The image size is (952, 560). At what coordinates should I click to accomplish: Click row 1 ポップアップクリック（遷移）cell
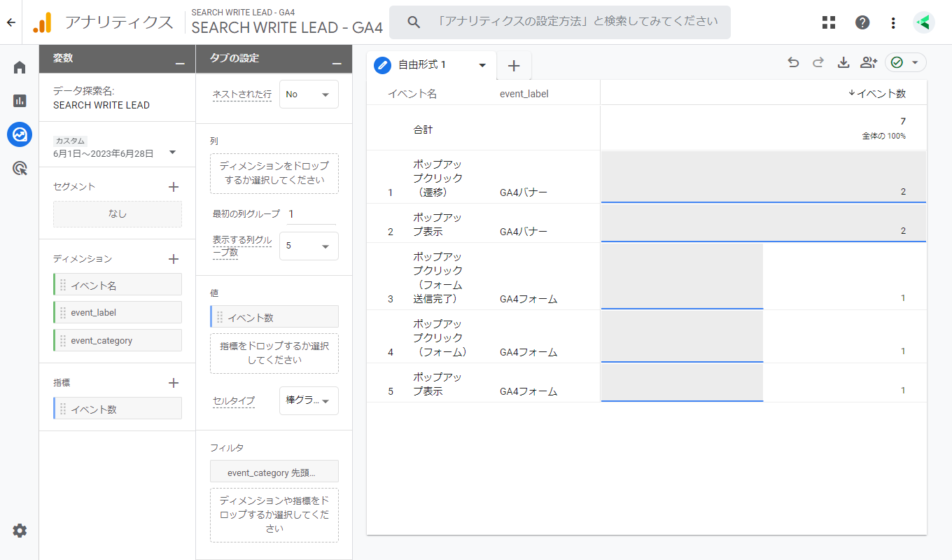tap(437, 178)
